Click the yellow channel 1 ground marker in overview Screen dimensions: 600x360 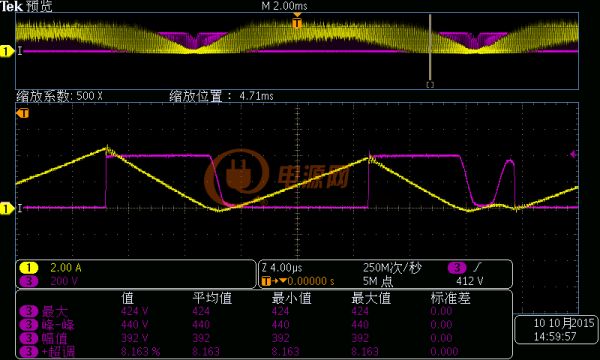7,51
